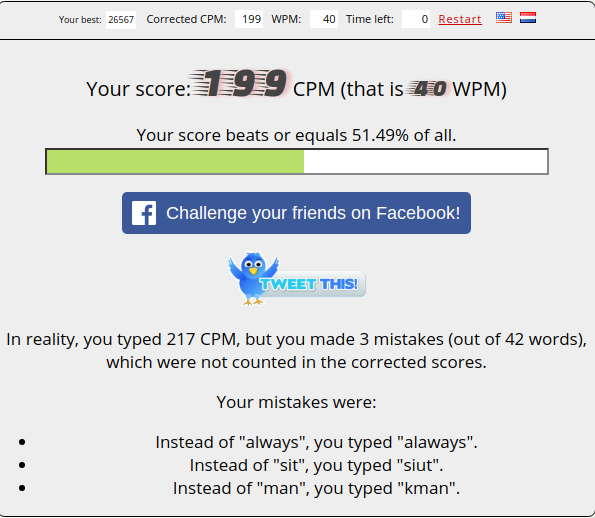This screenshot has height=518, width=595.
Task: Click the blue Twitter bird
Action: pyautogui.click(x=253, y=278)
